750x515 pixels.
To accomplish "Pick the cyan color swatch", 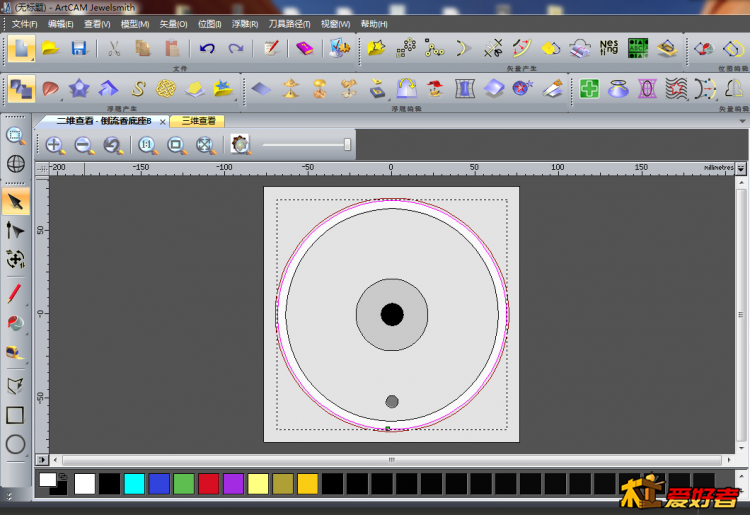I will (x=134, y=484).
